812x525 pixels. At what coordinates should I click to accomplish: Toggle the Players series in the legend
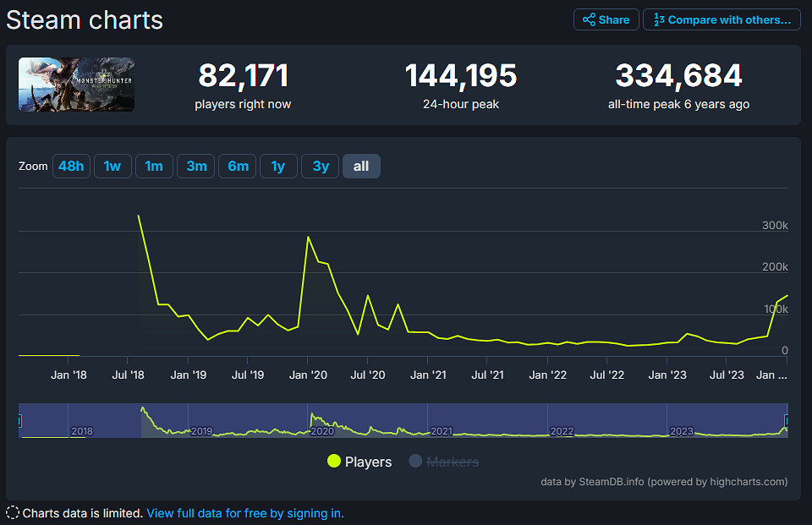(359, 462)
